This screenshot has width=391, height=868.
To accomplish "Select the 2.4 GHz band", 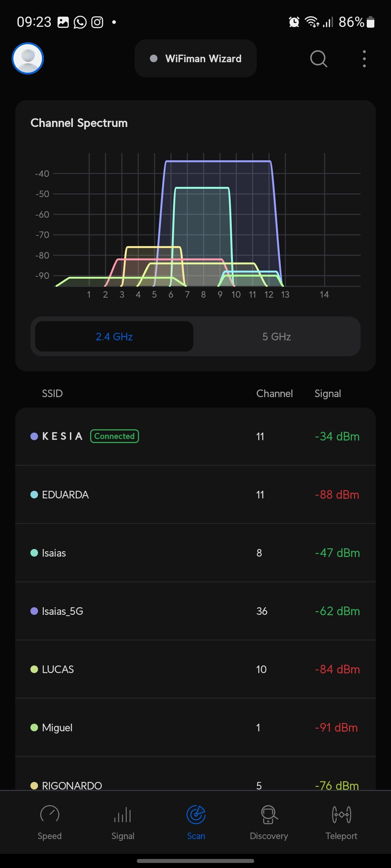I will pos(114,337).
